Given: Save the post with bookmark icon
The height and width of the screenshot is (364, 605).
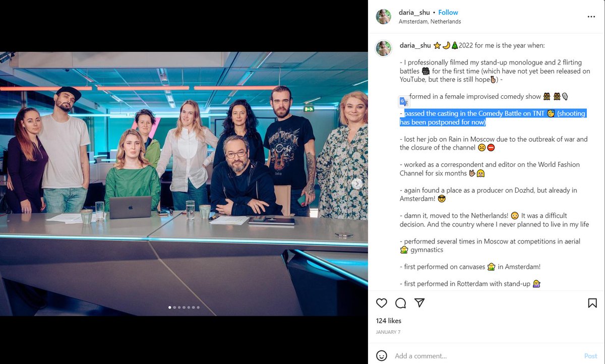Looking at the screenshot, I should (x=592, y=303).
